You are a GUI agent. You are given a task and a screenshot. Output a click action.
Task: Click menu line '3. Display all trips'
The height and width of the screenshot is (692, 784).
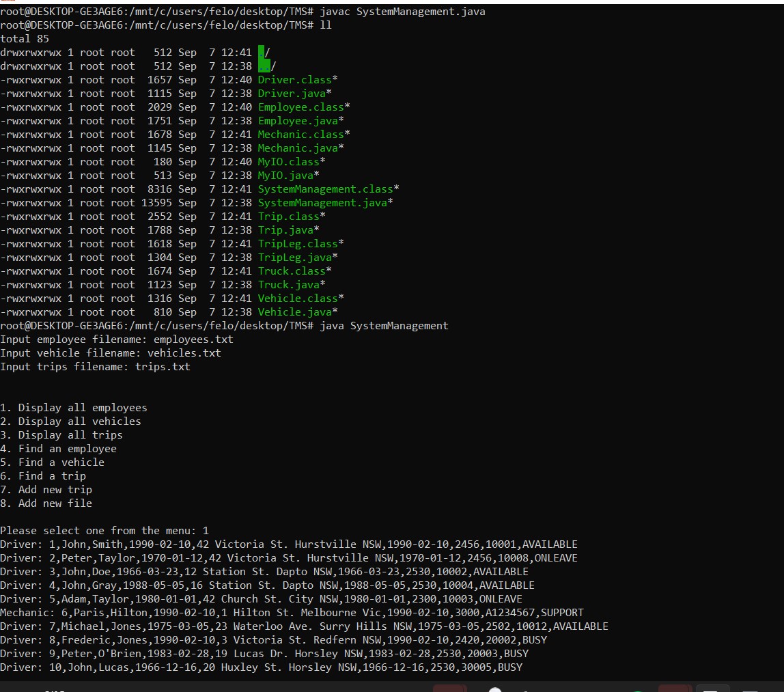[61, 435]
